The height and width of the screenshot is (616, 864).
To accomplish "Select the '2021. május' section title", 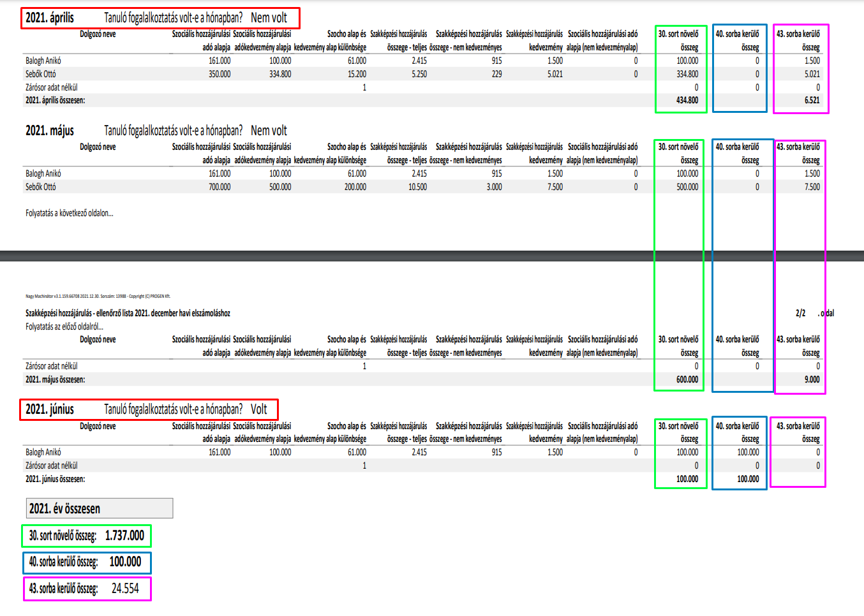I will tap(50, 131).
